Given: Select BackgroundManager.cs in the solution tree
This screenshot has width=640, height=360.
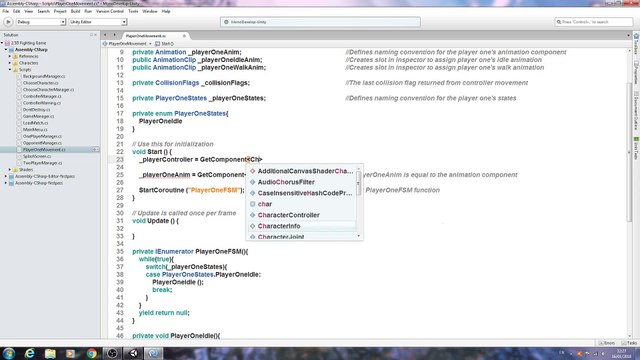Looking at the screenshot, I should tap(44, 76).
